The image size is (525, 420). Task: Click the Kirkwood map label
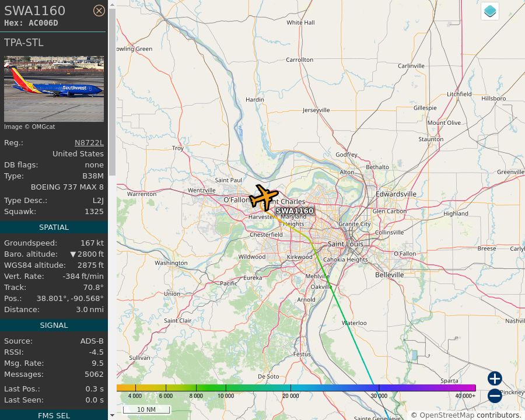click(300, 257)
